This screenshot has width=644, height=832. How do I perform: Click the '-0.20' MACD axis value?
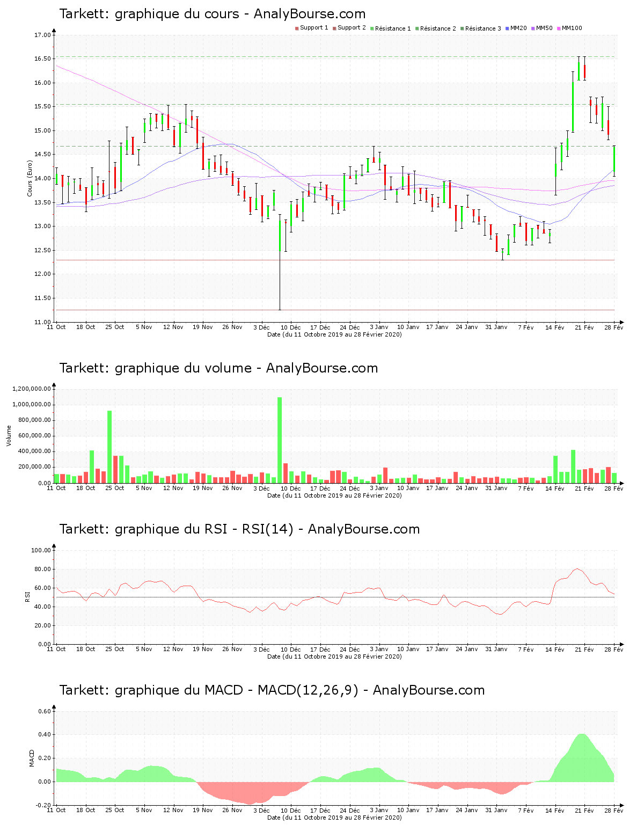pyautogui.click(x=43, y=805)
